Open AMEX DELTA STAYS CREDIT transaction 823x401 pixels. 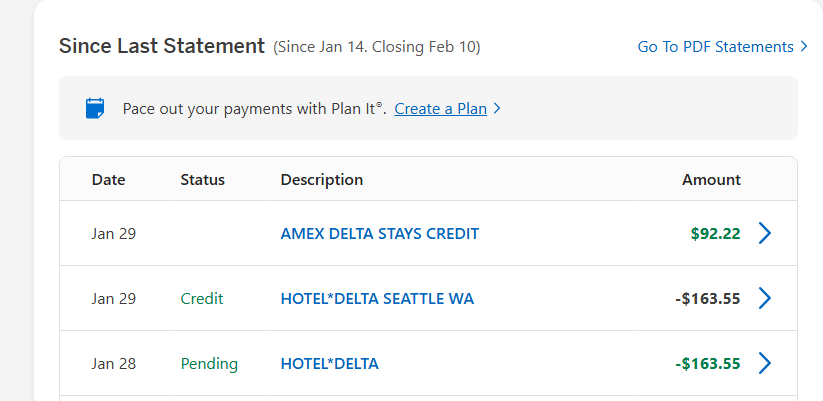pyautogui.click(x=379, y=234)
